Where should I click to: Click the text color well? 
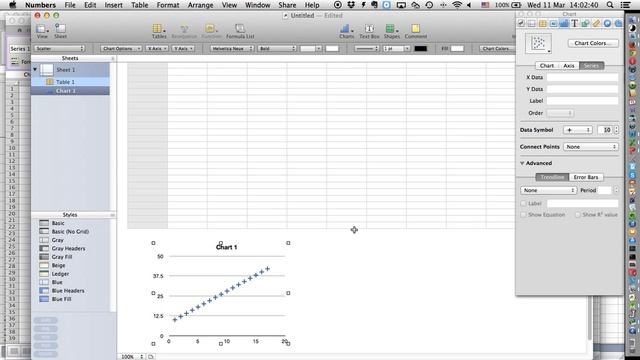tap(332, 48)
